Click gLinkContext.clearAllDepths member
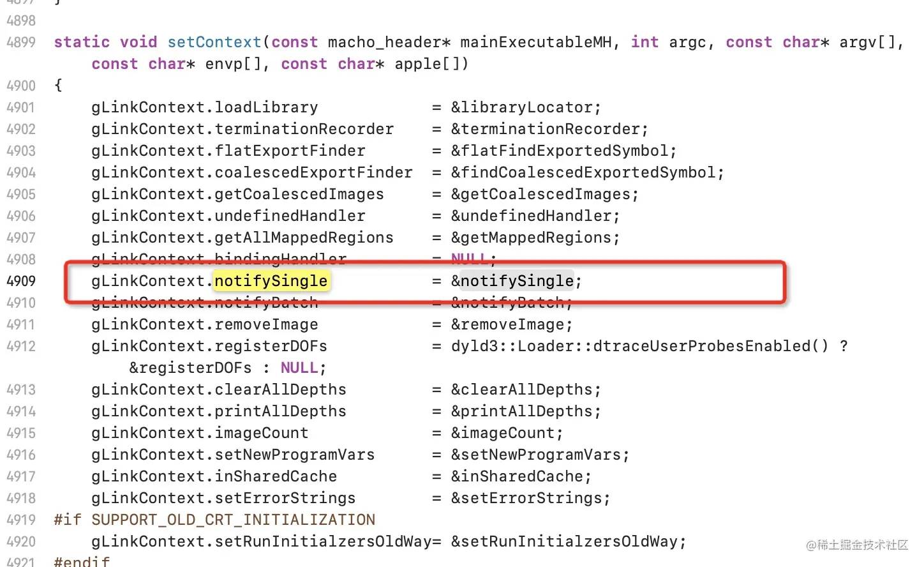 click(x=219, y=389)
